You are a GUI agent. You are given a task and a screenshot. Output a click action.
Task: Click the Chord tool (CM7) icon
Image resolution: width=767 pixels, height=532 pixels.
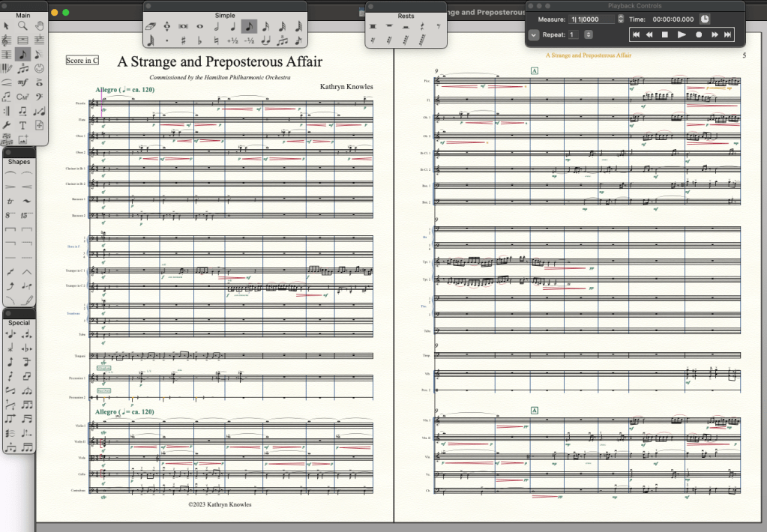(22, 96)
